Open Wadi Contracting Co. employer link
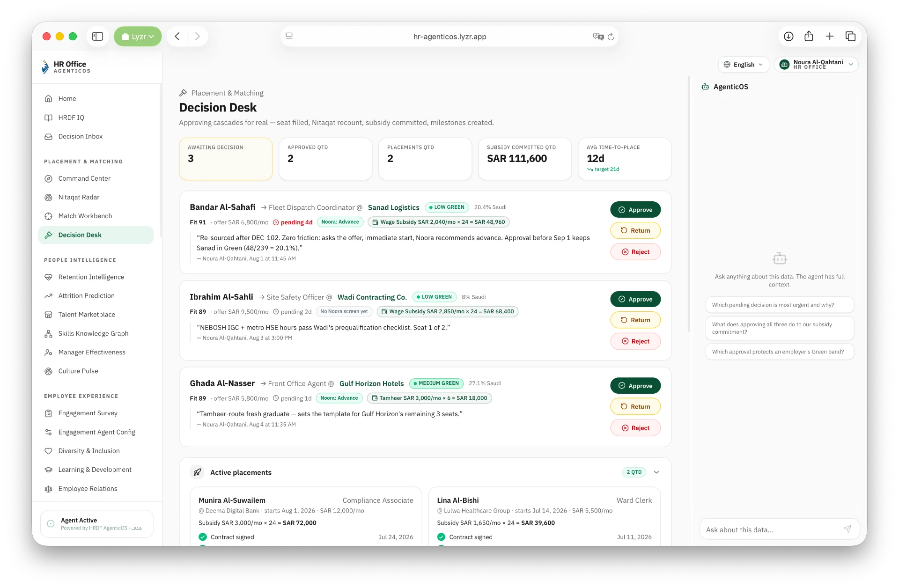This screenshot has height=588, width=899. tap(372, 297)
